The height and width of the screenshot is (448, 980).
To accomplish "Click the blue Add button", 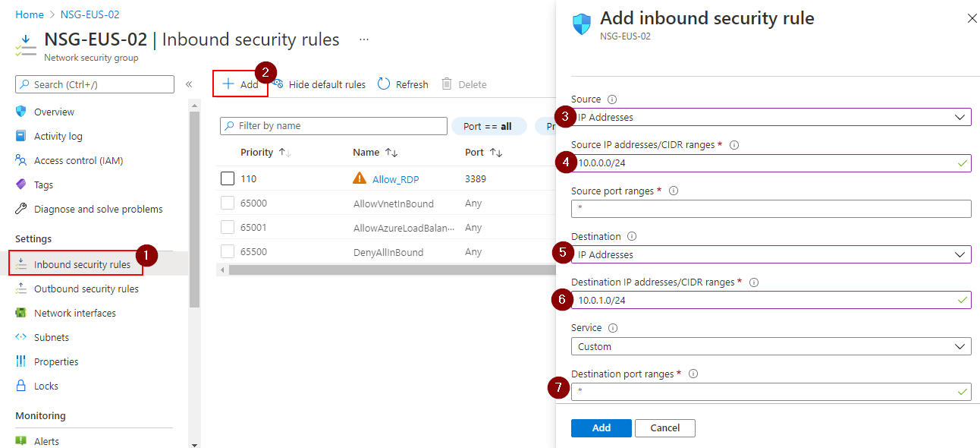I will 601,428.
